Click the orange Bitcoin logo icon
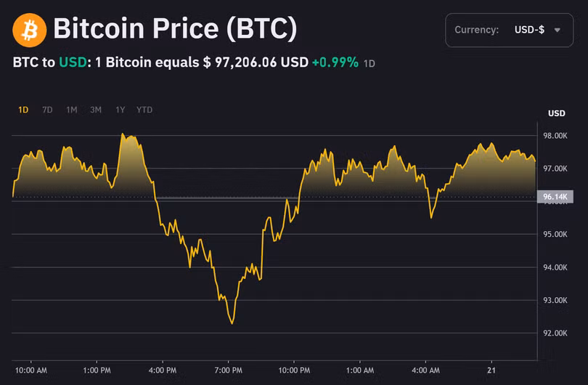This screenshot has height=385, width=588. [x=29, y=30]
